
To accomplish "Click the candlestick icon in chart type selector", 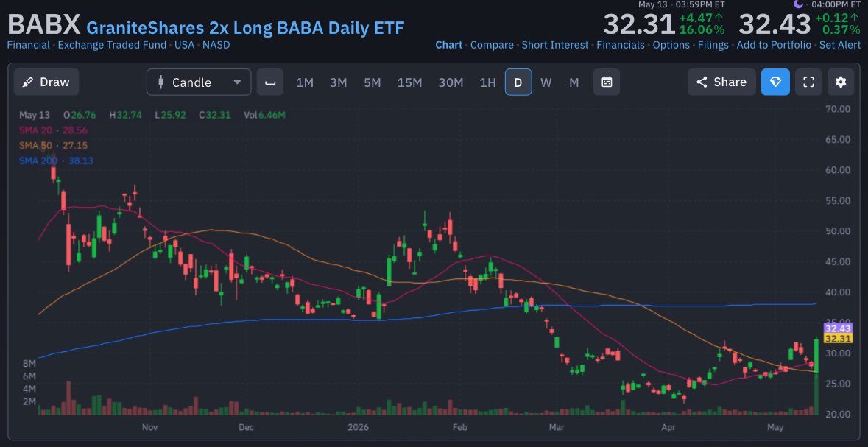I will pos(161,82).
